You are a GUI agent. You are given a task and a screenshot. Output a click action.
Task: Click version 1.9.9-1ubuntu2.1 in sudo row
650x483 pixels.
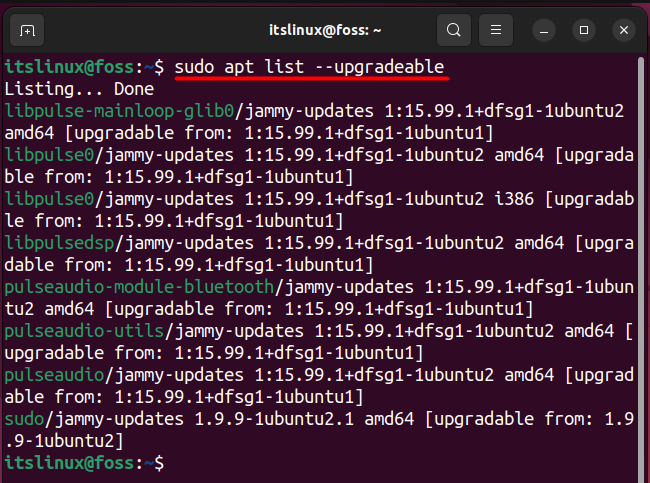[x=274, y=419]
